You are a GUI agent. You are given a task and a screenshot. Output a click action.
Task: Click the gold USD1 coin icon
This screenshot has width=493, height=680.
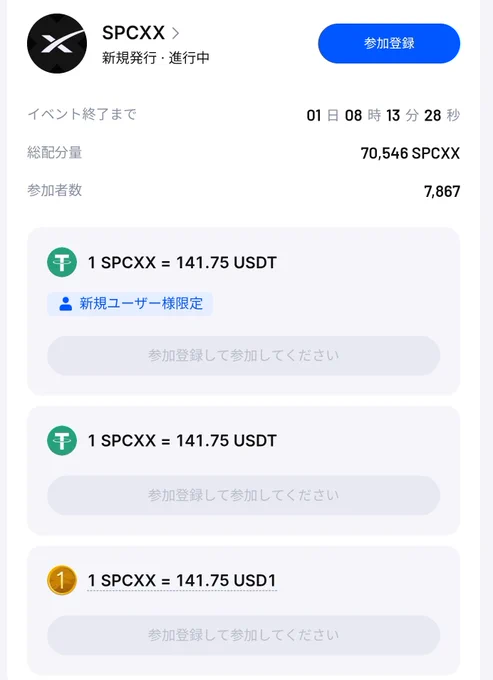point(62,580)
